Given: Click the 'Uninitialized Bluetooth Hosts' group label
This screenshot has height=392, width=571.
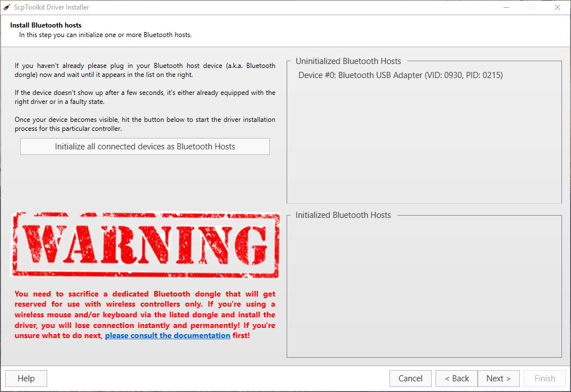Looking at the screenshot, I should point(348,61).
